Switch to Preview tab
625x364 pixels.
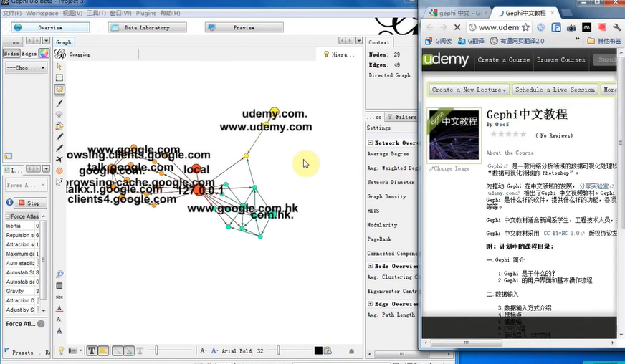click(x=244, y=27)
